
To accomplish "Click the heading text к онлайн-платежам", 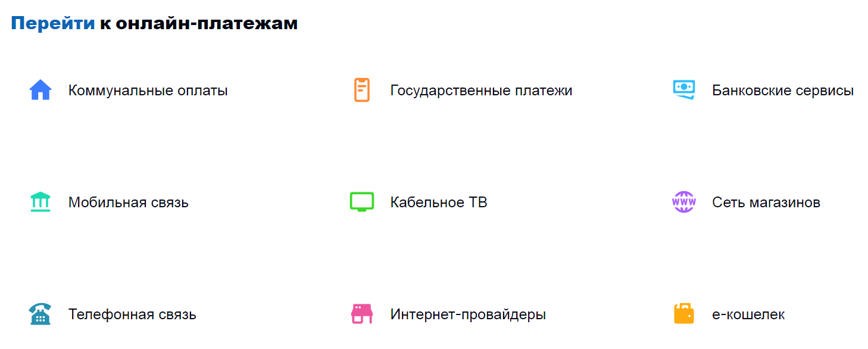I will tap(198, 23).
